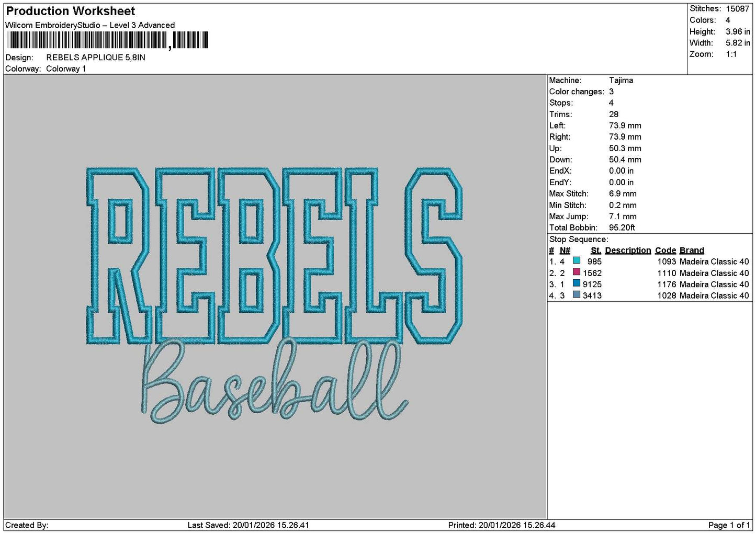Click the Min Stitch value 0.2 mm

coord(623,206)
